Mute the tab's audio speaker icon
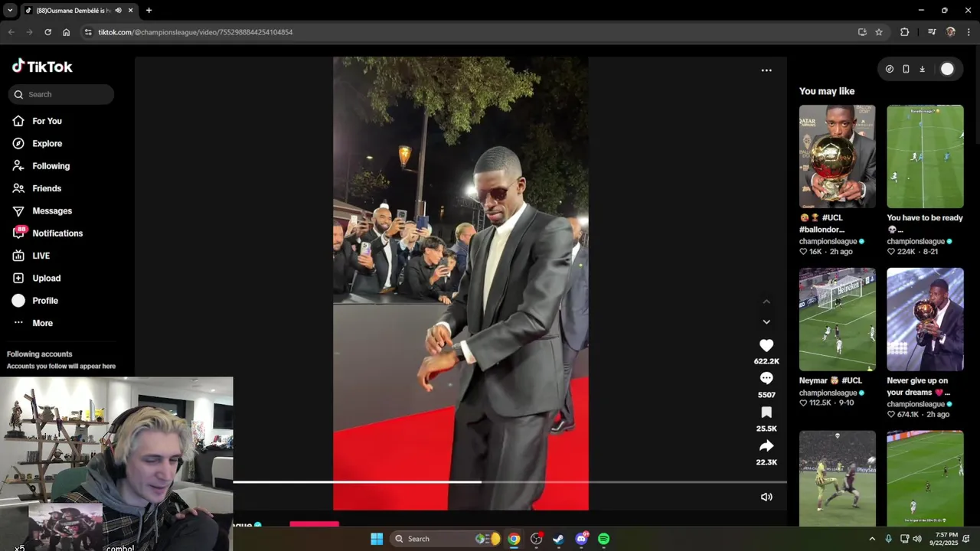The image size is (980, 551). point(118,11)
